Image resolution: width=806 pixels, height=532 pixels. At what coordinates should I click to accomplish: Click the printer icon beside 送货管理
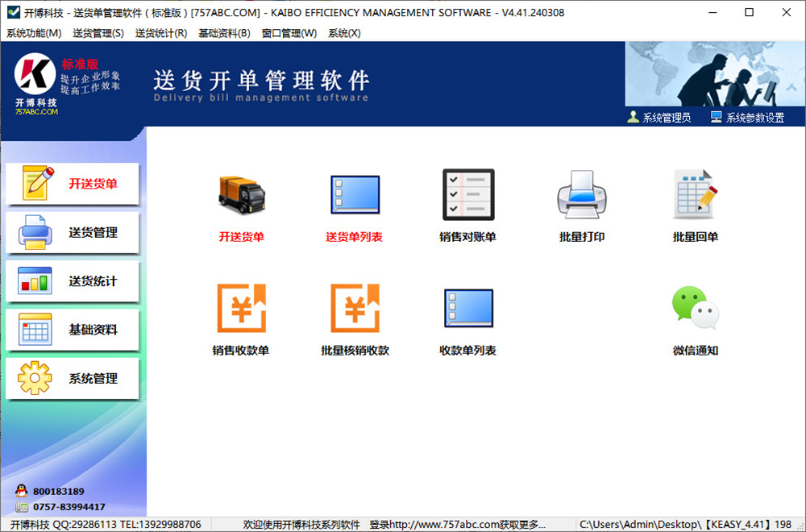[35, 232]
